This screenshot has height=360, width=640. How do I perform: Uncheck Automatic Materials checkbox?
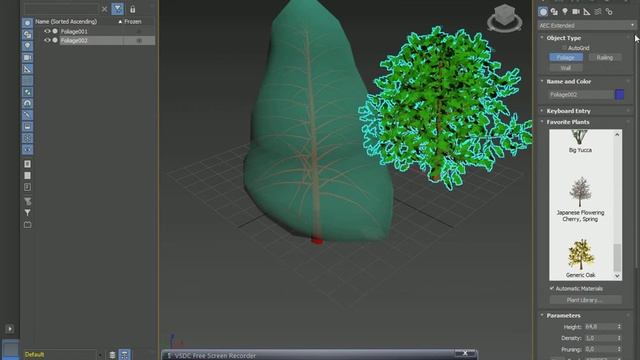coord(552,288)
